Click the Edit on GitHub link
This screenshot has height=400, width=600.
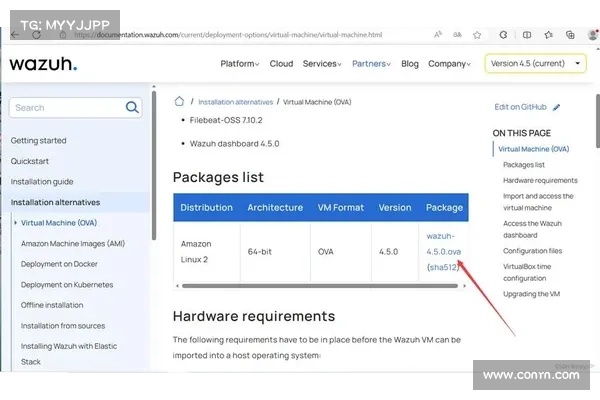520,107
